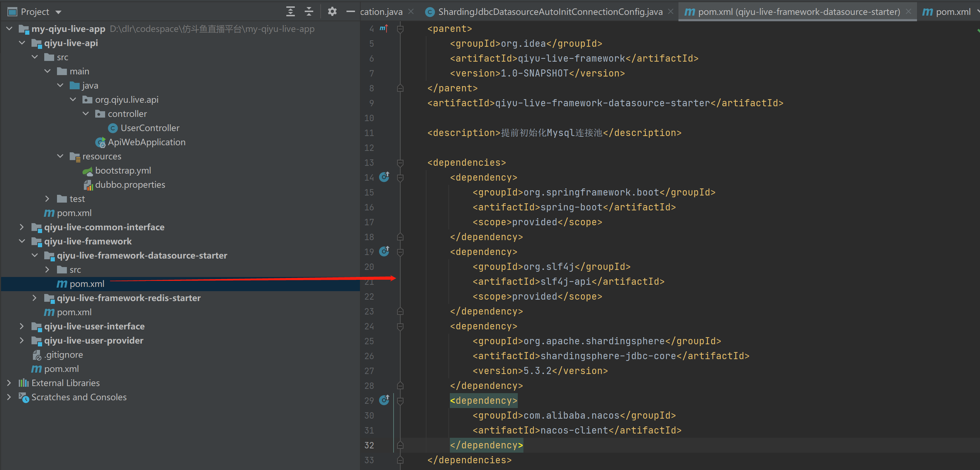
Task: Click the Expand All icon in the Project toolbar
Action: (x=290, y=12)
